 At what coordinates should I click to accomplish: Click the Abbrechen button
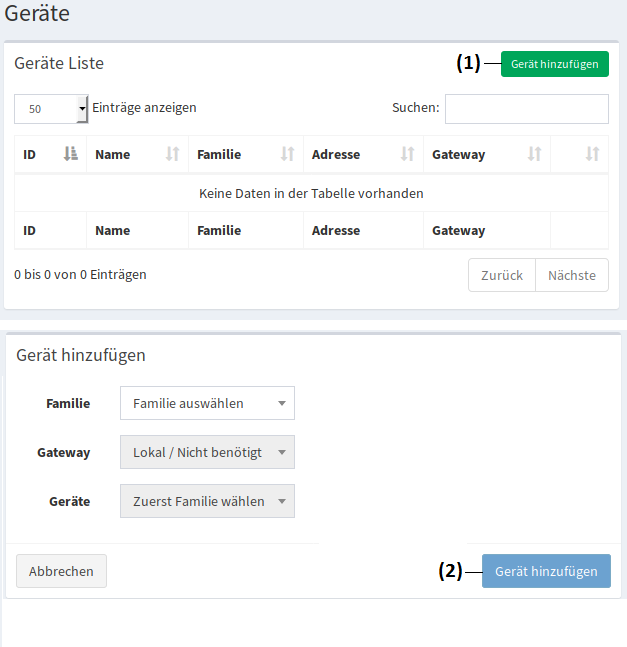(61, 571)
